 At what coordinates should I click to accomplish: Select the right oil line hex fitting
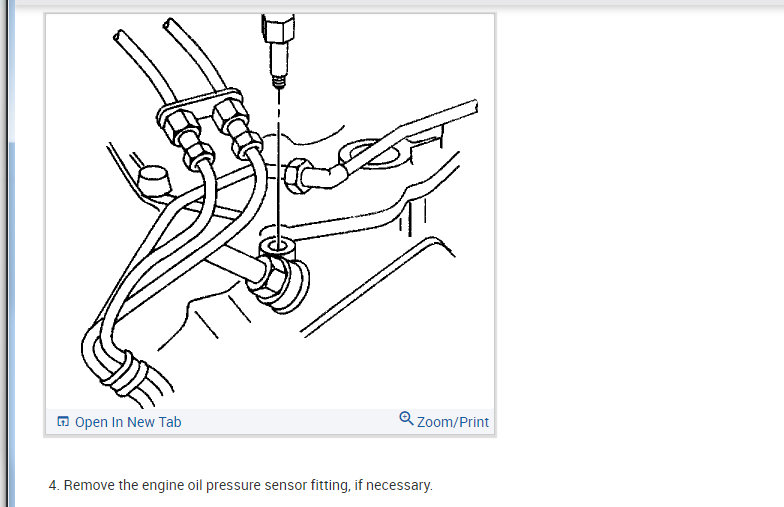[x=230, y=116]
